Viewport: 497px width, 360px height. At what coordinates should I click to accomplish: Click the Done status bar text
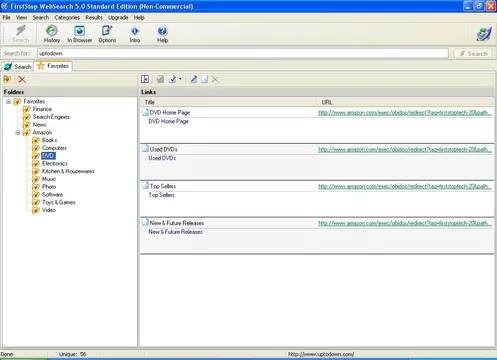point(7,354)
